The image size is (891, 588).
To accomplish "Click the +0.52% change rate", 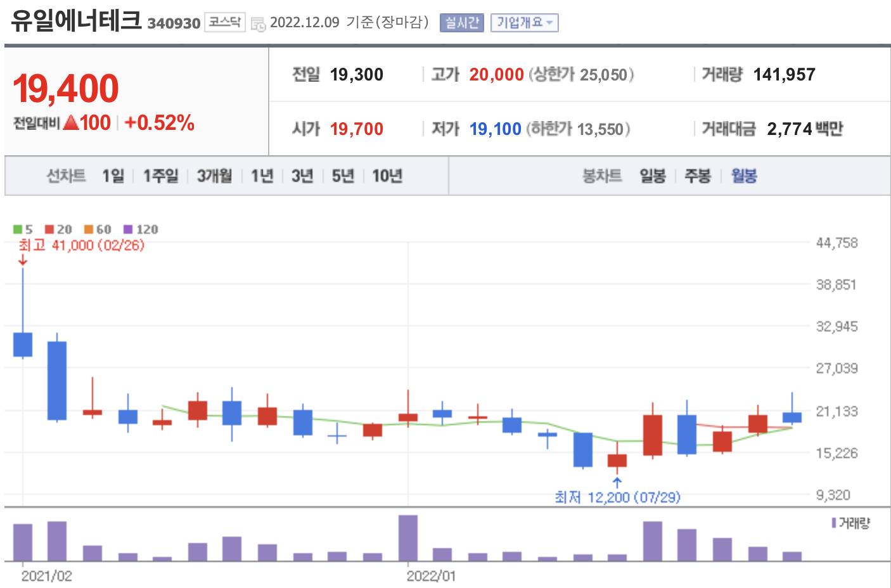I will point(160,123).
